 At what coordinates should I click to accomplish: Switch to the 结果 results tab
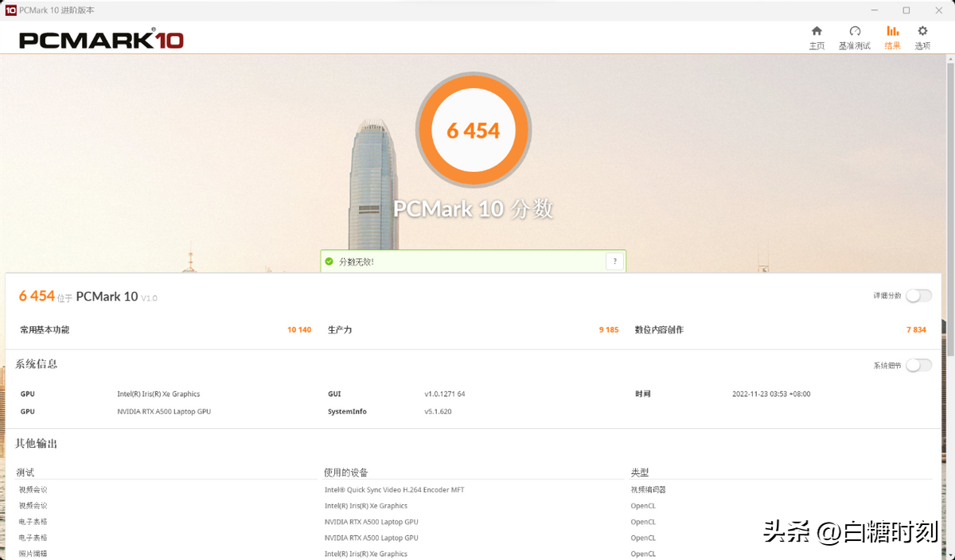[892, 37]
